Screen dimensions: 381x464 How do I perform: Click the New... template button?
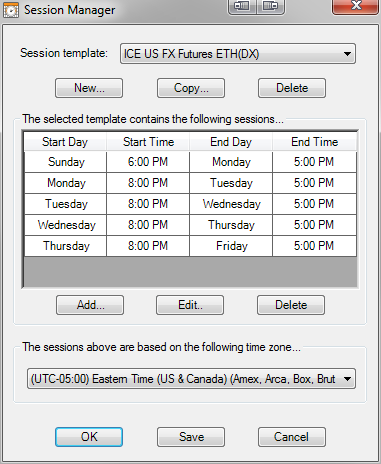coord(89,88)
